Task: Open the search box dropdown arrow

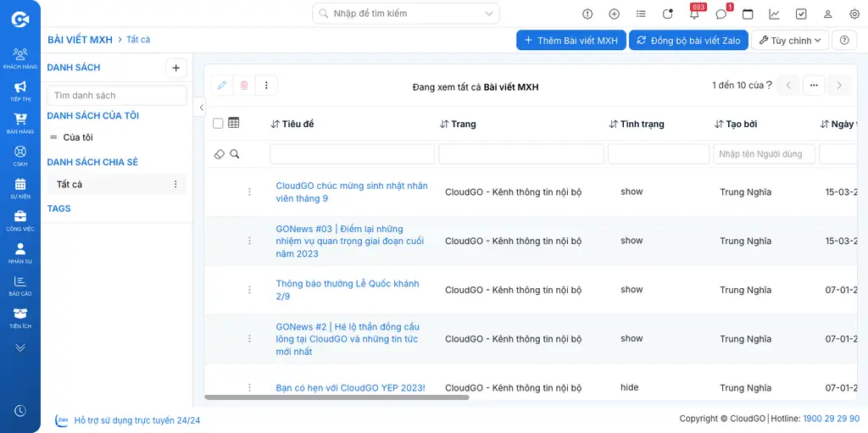Action: pyautogui.click(x=489, y=14)
